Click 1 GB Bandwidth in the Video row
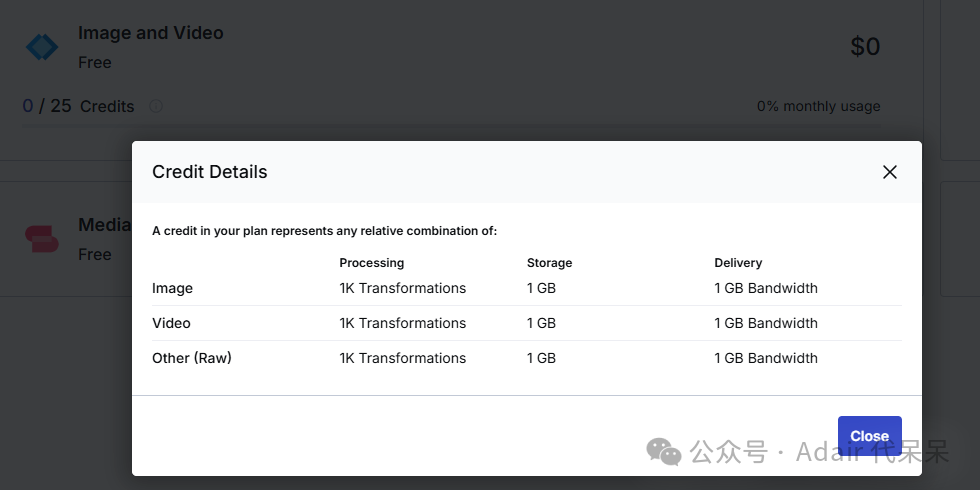The height and width of the screenshot is (490, 980). pyautogui.click(x=766, y=323)
